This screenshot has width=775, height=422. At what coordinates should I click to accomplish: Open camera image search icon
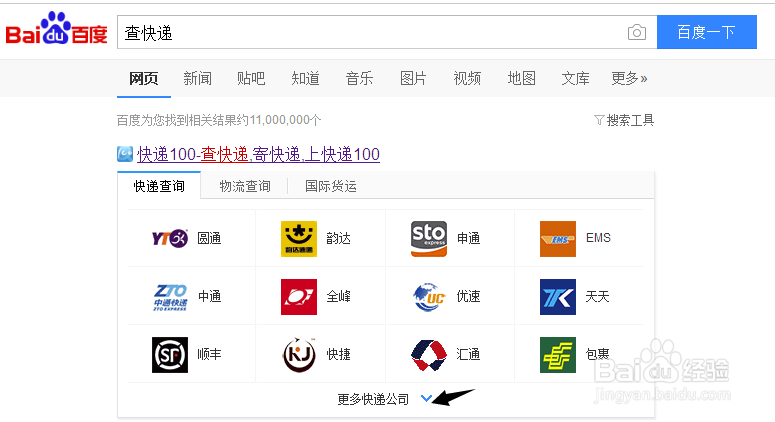click(x=637, y=33)
